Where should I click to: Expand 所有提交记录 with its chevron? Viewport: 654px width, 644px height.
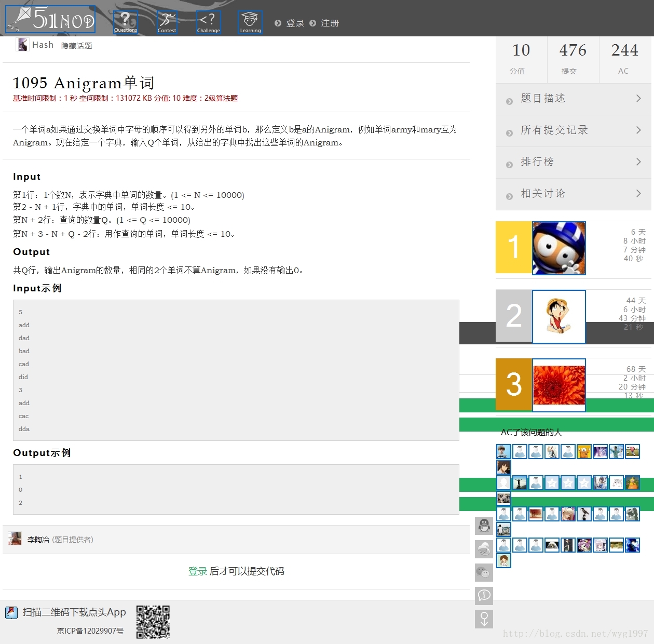coord(638,130)
